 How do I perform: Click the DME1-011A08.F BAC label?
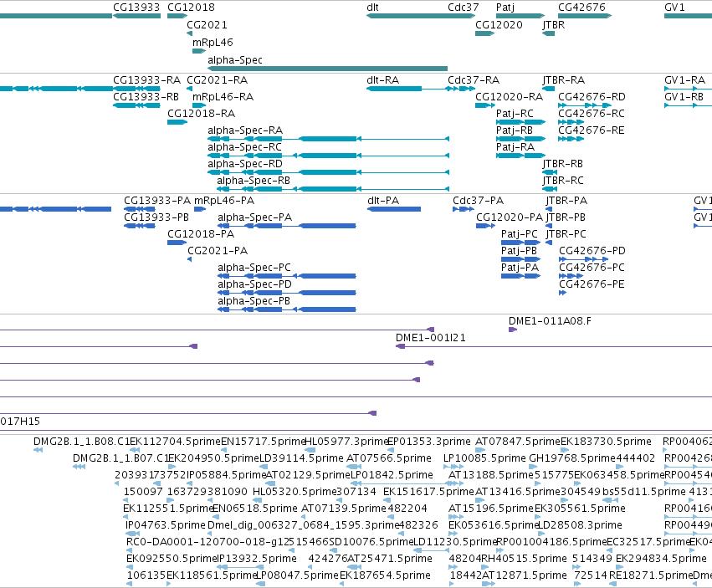tap(550, 321)
